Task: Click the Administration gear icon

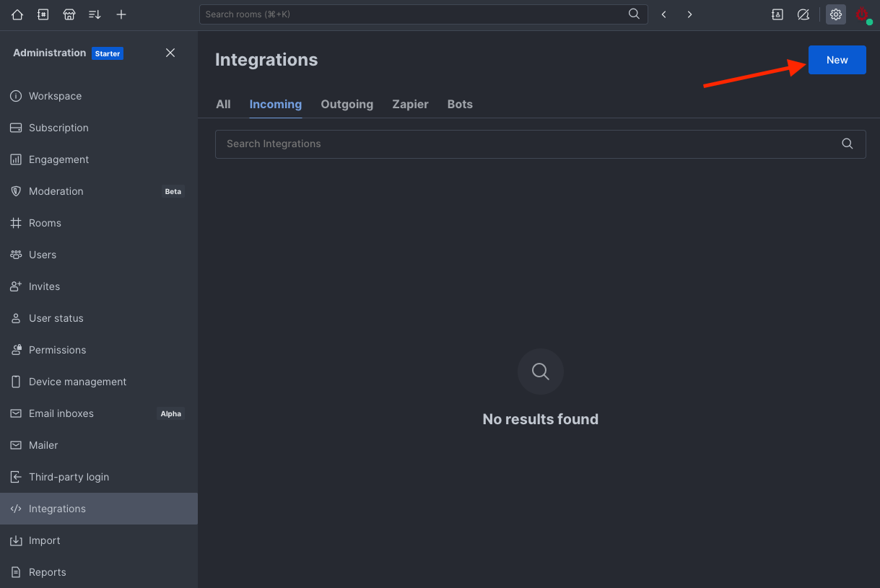Action: tap(836, 14)
